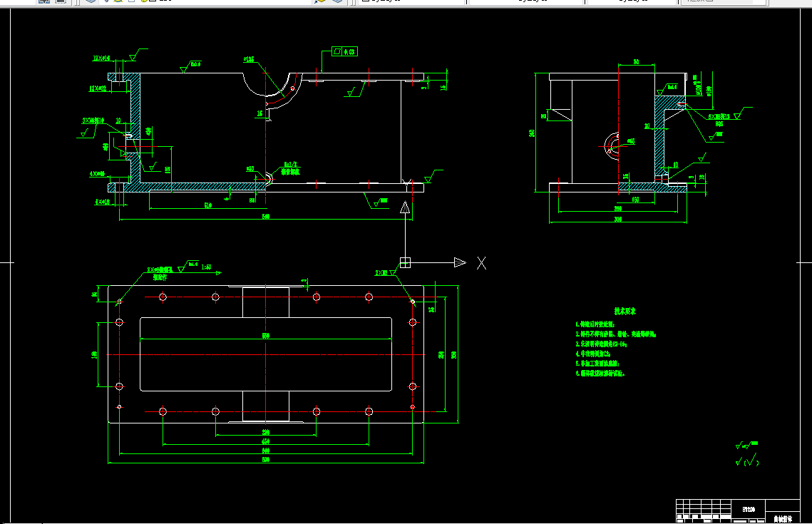Pick technical requirement line number 6
Screen dimensions: 812x524
[x=600, y=374]
